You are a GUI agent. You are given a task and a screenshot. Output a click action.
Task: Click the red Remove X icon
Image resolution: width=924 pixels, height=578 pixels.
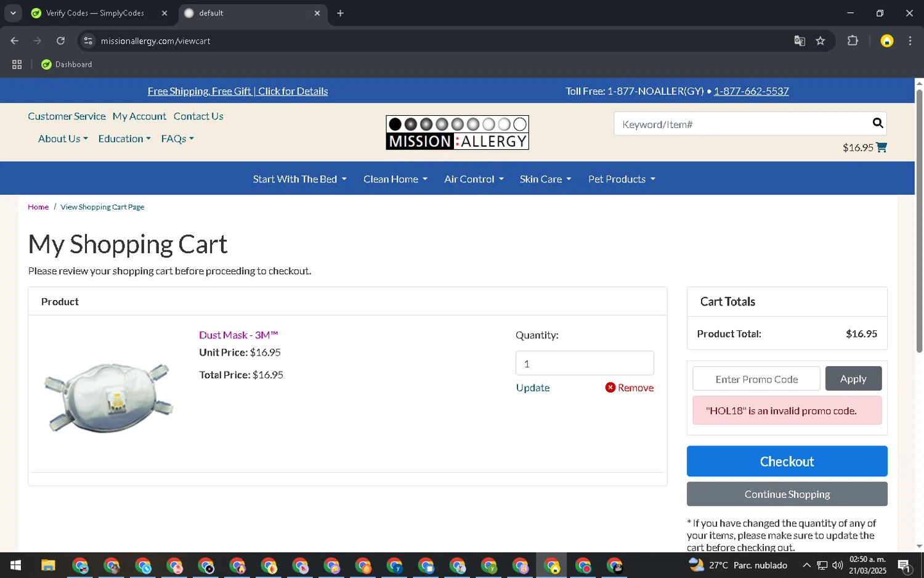tap(610, 388)
